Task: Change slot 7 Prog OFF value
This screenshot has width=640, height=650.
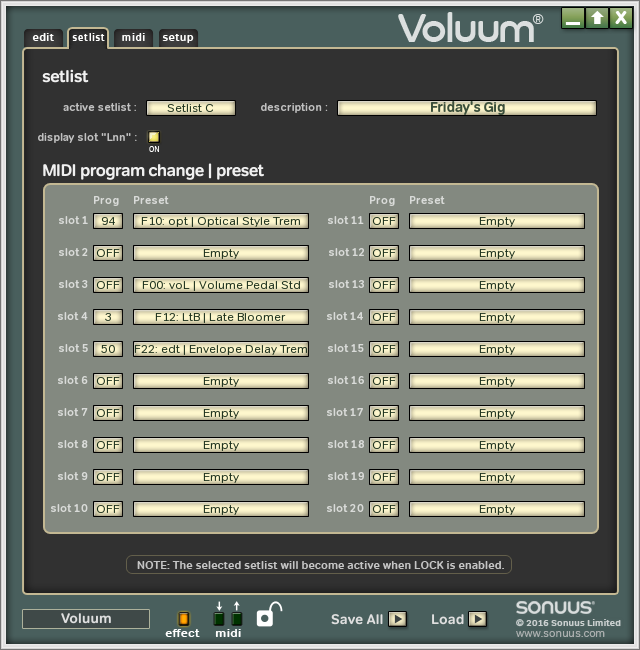Action: 108,413
